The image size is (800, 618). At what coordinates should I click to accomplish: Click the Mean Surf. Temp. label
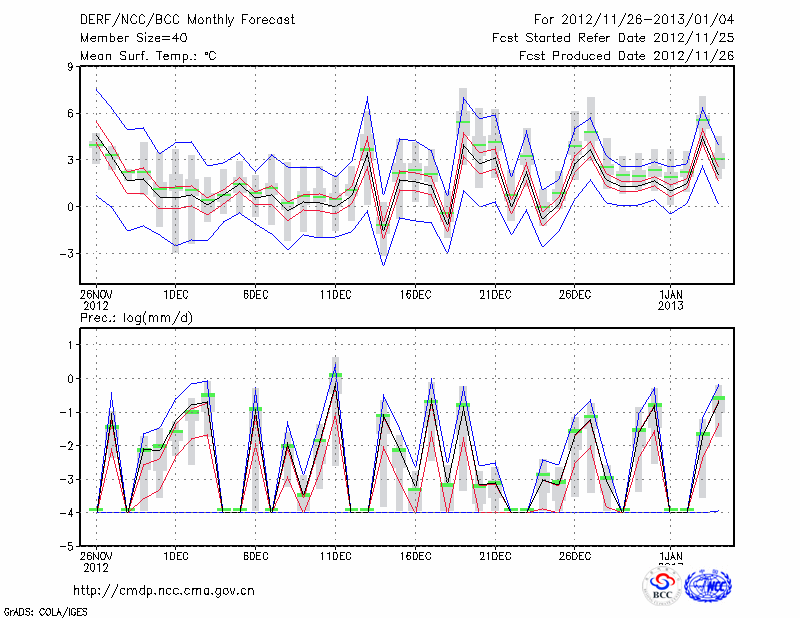[148, 56]
